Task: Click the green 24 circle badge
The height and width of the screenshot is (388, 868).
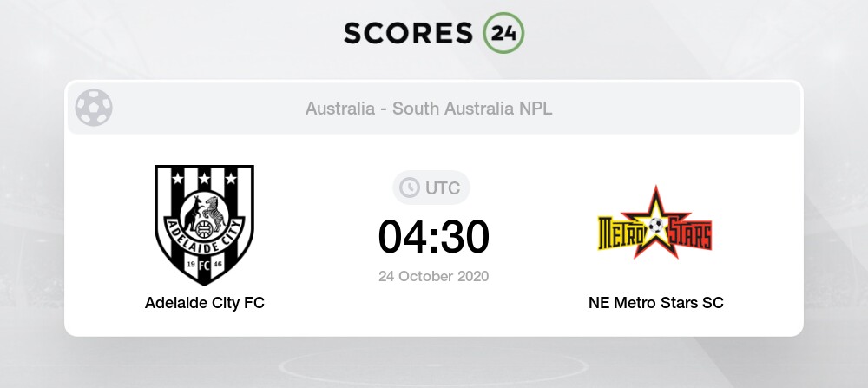Action: pos(503,33)
